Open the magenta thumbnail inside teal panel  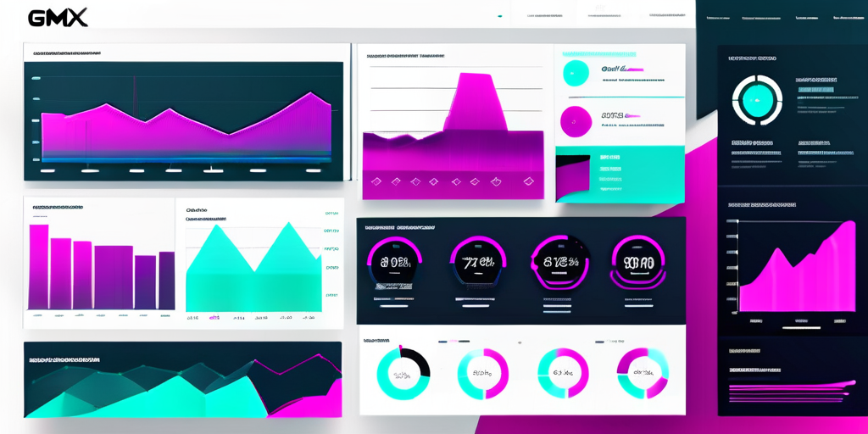[x=572, y=177]
